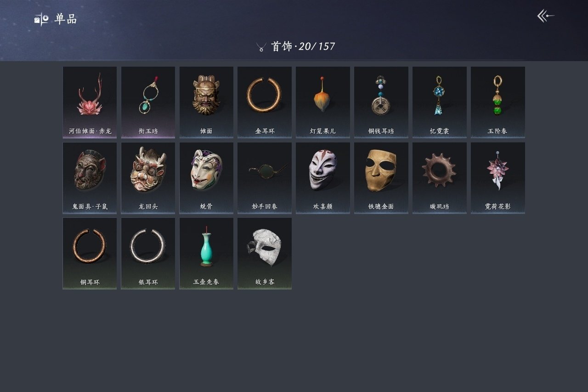Select the bronze 傩面 mask
This screenshot has width=588, height=392.
pos(206,102)
